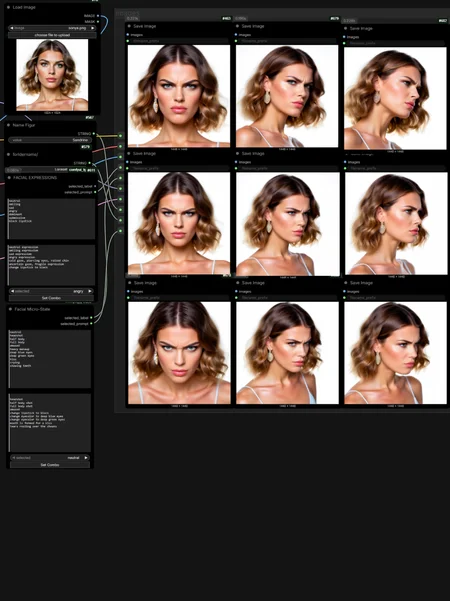Click Set Combo in Facial Micro-State node
This screenshot has height=601, width=450.
coord(50,465)
